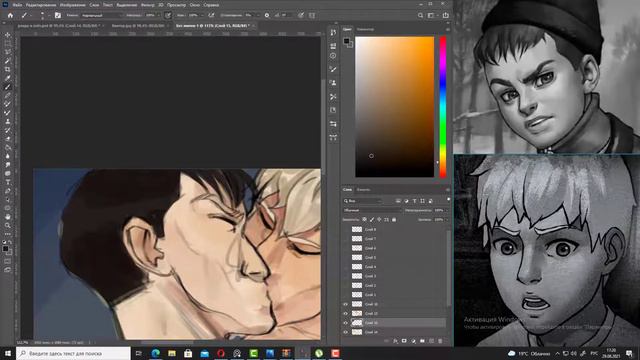Open the extra tools ellipsis menu
The height and width of the screenshot is (360, 640).
coord(8,234)
